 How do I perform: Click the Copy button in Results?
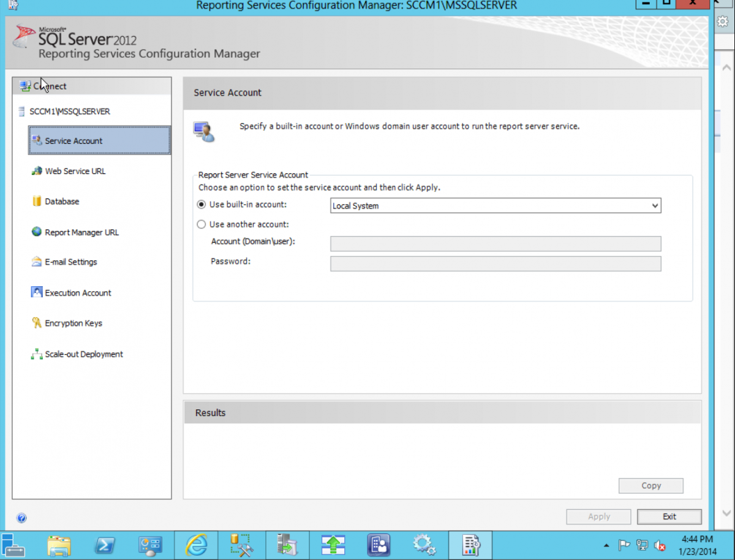pyautogui.click(x=650, y=486)
